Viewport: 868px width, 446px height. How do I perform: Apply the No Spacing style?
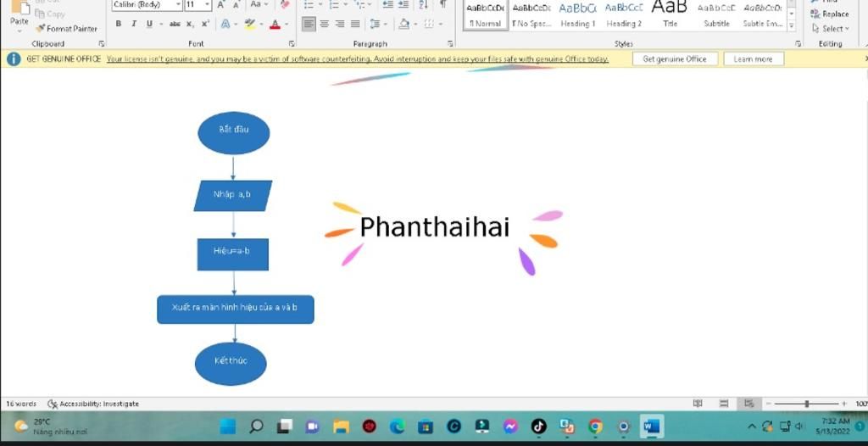[x=531, y=15]
